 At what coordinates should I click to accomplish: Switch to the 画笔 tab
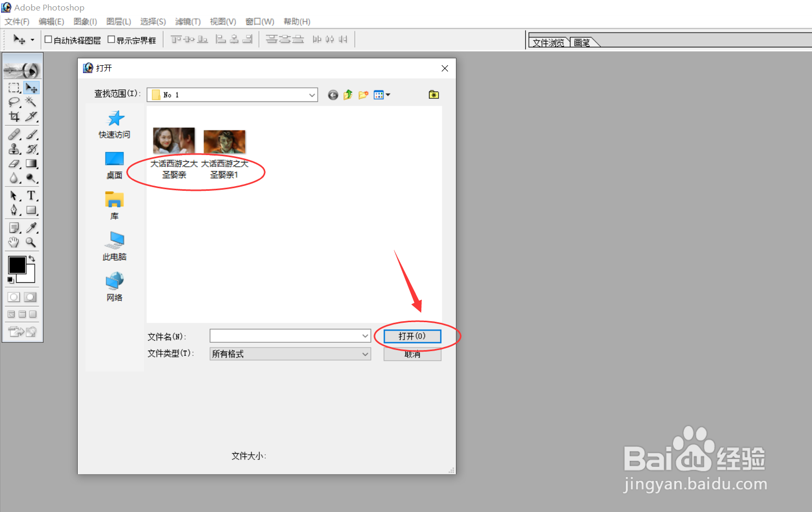tap(582, 43)
